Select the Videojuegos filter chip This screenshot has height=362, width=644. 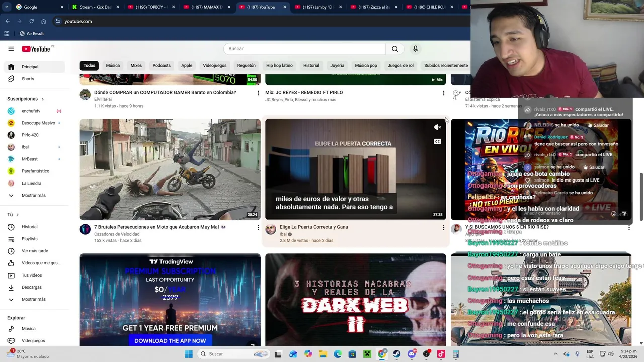click(215, 65)
